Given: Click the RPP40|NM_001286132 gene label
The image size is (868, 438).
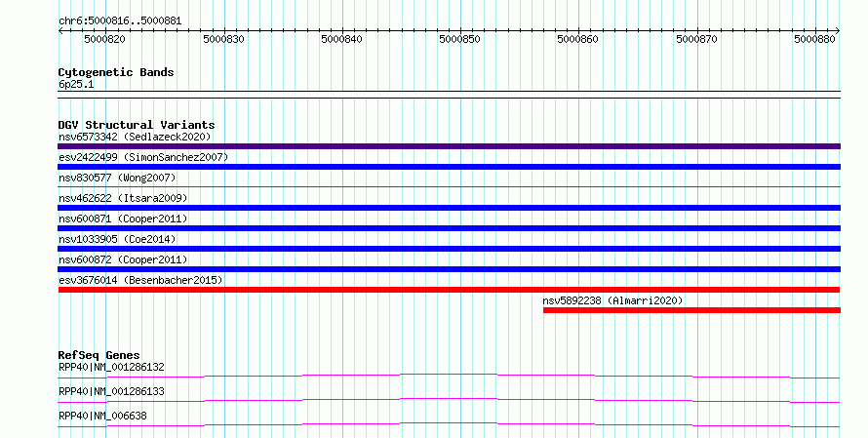Looking at the screenshot, I should click(x=111, y=367).
